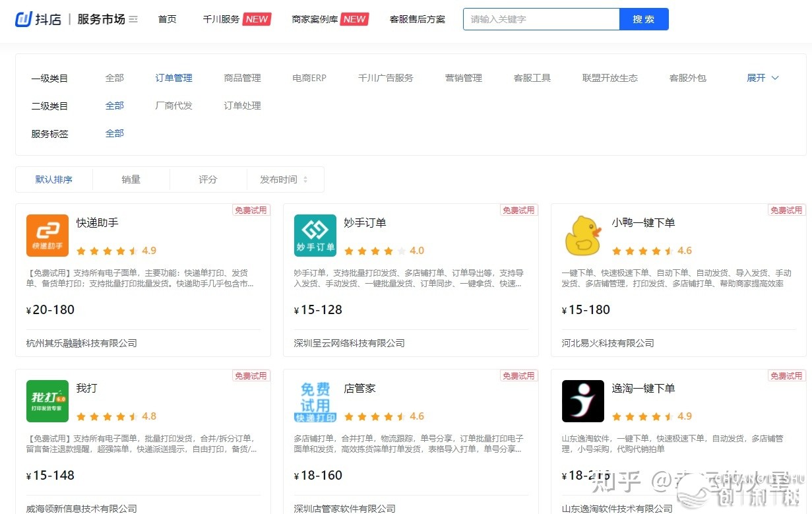Open the 我打 title link

[87, 389]
